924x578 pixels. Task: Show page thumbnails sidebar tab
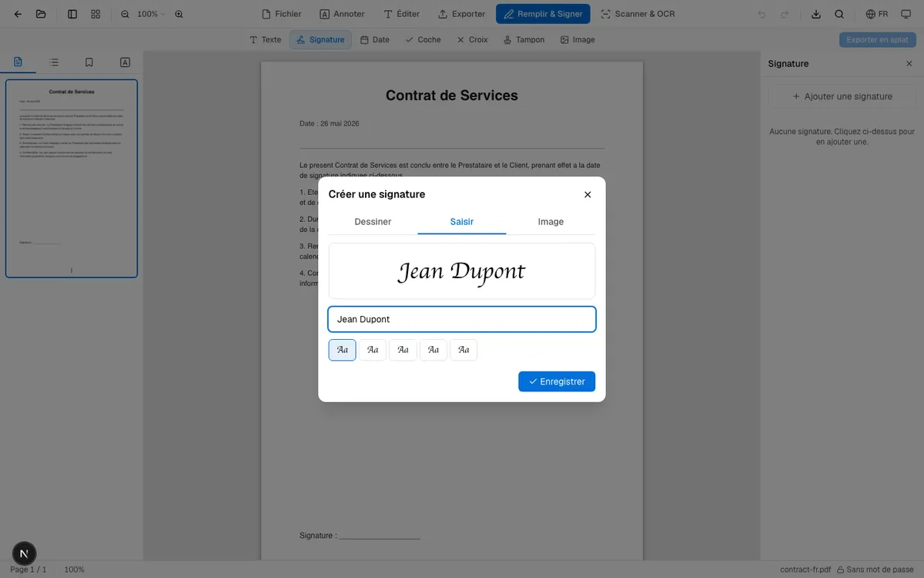tap(18, 62)
